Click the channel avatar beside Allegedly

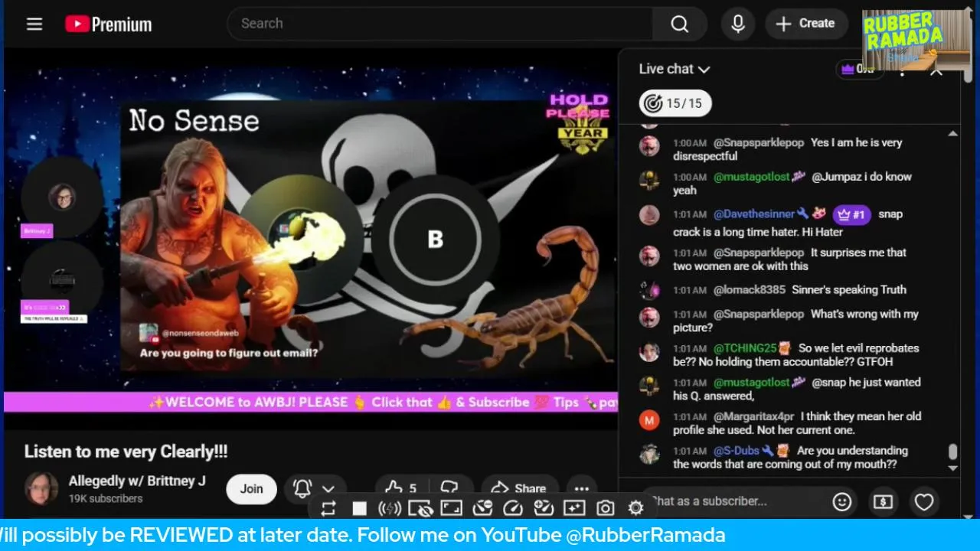(x=41, y=488)
